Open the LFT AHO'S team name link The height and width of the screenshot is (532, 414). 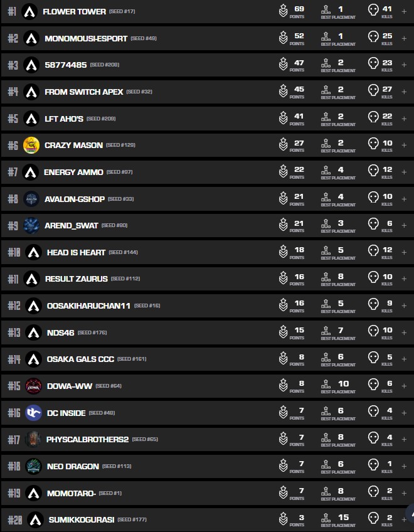[64, 119]
